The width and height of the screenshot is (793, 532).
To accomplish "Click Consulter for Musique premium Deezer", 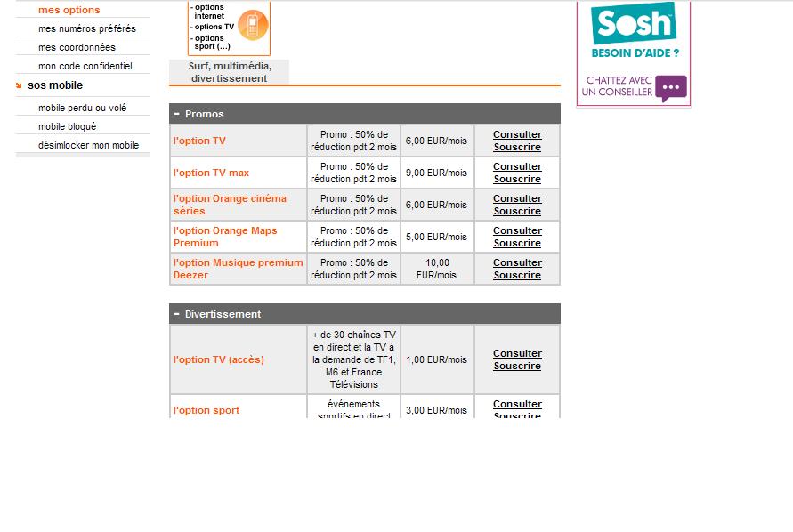I will coord(517,263).
